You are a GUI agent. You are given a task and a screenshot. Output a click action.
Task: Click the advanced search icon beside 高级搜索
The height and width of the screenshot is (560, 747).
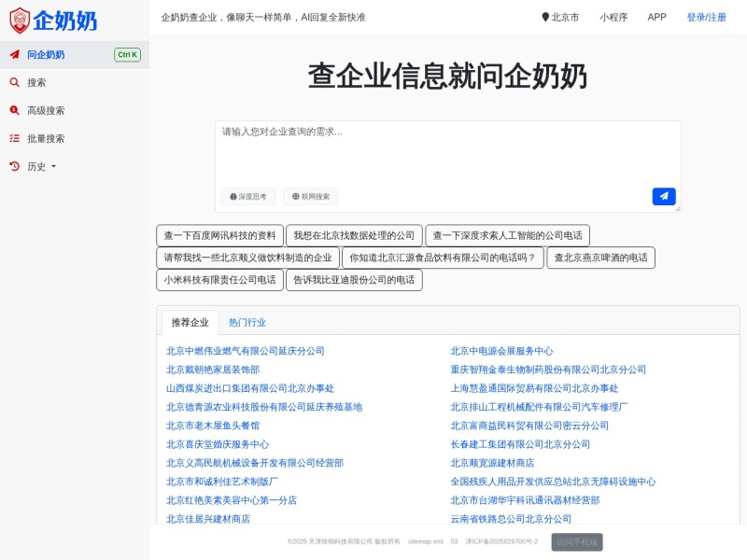point(15,110)
